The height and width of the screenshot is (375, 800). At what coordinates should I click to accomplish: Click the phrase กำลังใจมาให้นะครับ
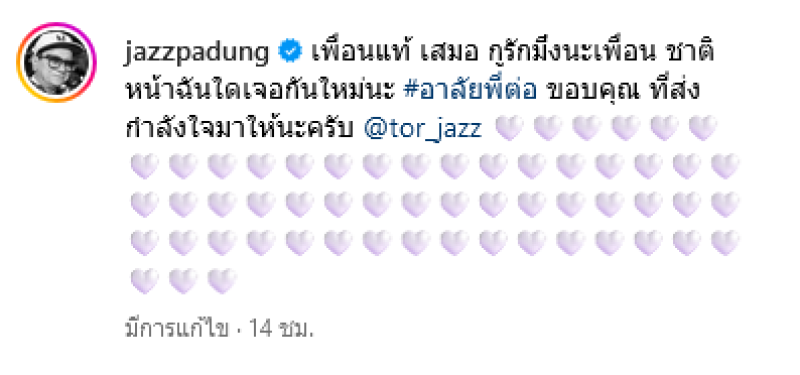coord(239,129)
